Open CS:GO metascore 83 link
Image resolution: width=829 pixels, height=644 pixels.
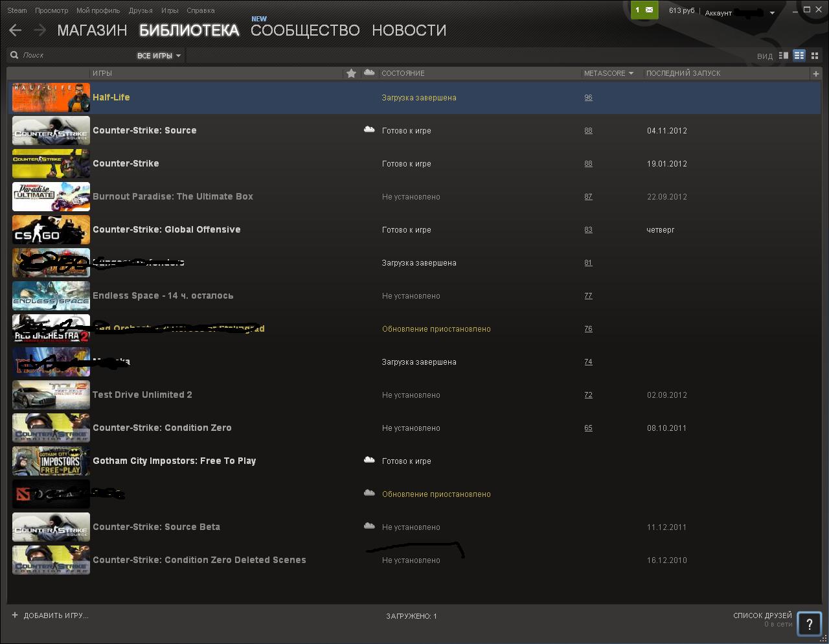[x=588, y=229]
